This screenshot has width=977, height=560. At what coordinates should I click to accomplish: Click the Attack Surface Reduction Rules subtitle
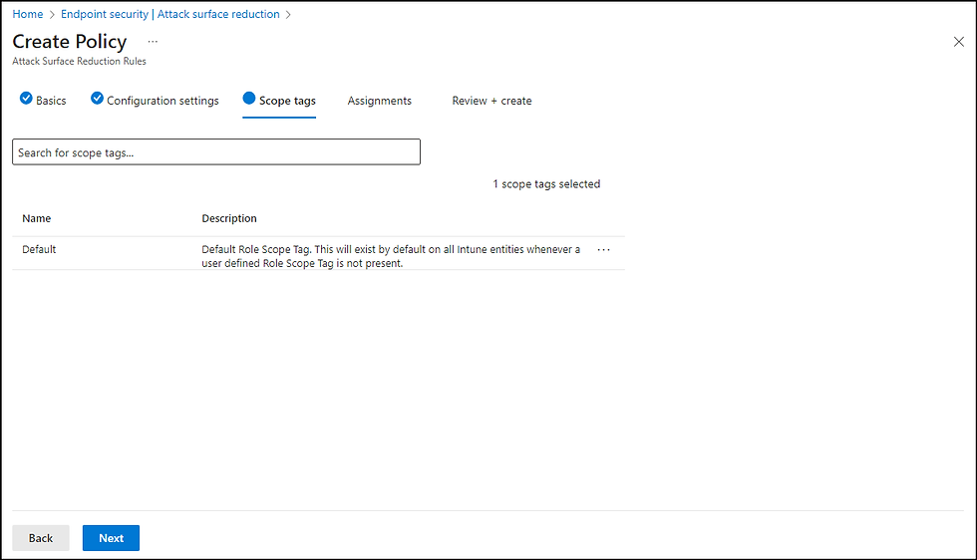click(x=79, y=61)
